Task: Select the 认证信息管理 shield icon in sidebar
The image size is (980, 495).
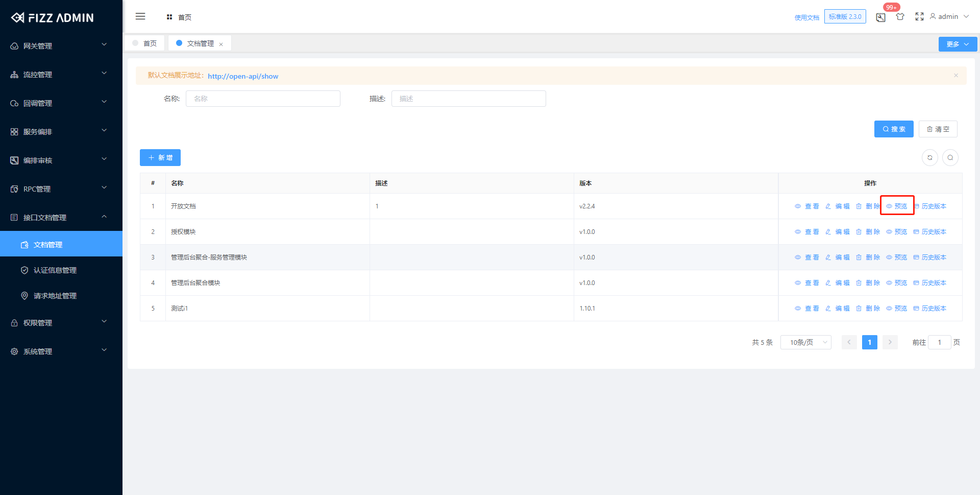Action: pos(24,270)
